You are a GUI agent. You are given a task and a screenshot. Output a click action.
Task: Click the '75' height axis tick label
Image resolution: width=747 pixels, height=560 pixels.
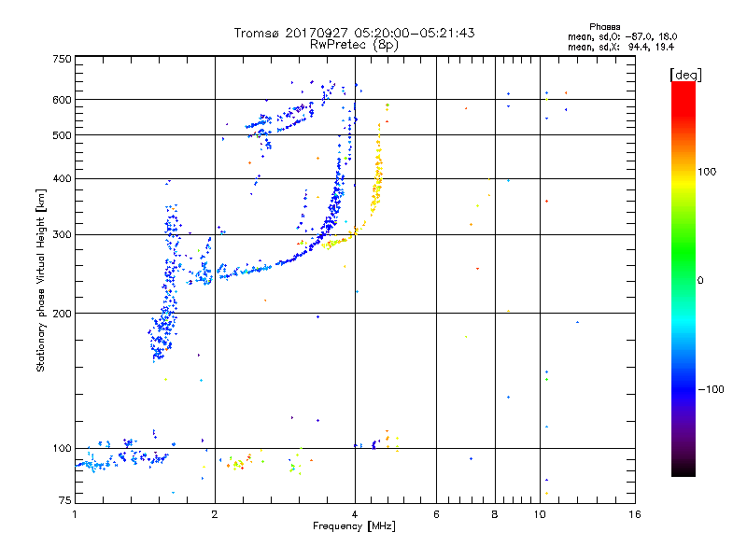[x=65, y=500]
